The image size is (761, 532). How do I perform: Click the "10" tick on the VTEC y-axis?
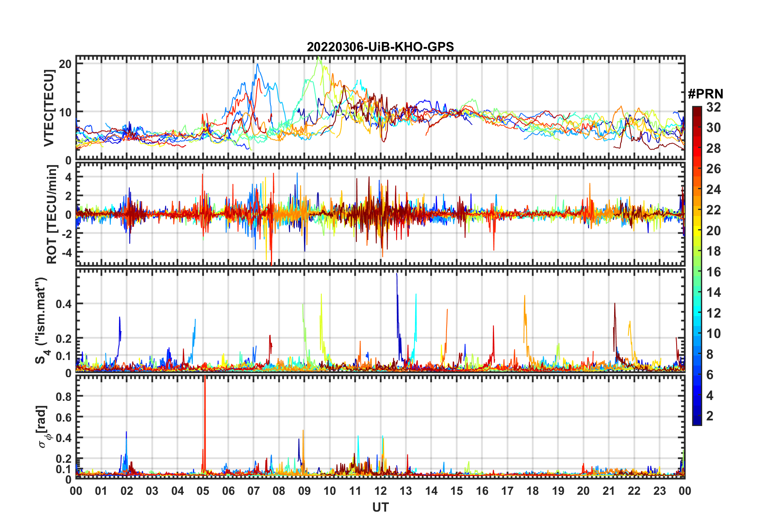[65, 112]
